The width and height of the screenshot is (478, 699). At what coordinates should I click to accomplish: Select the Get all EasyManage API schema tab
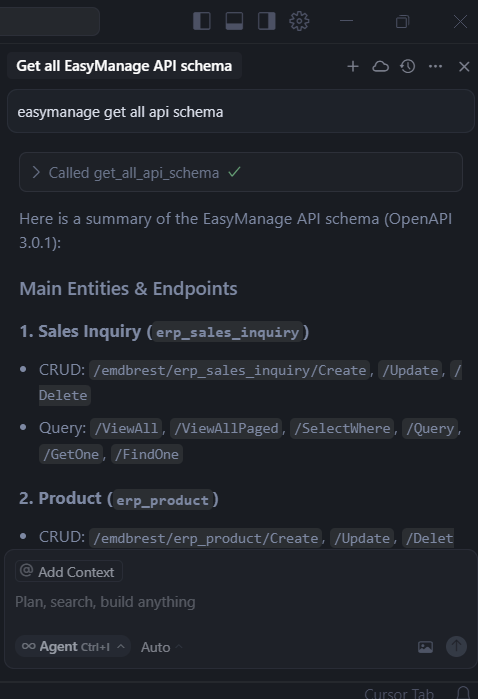(124, 66)
